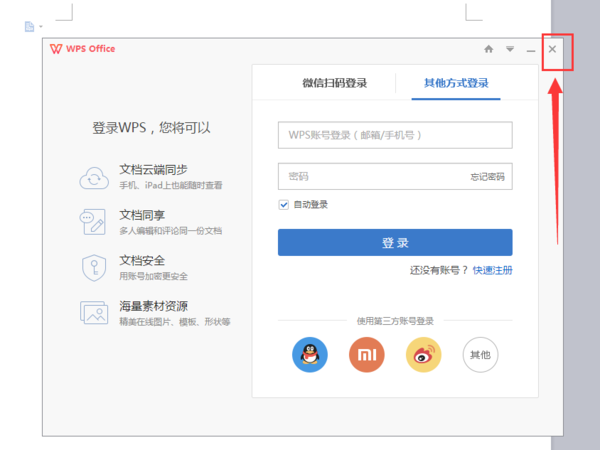Log in with QQ penguin icon

click(310, 355)
